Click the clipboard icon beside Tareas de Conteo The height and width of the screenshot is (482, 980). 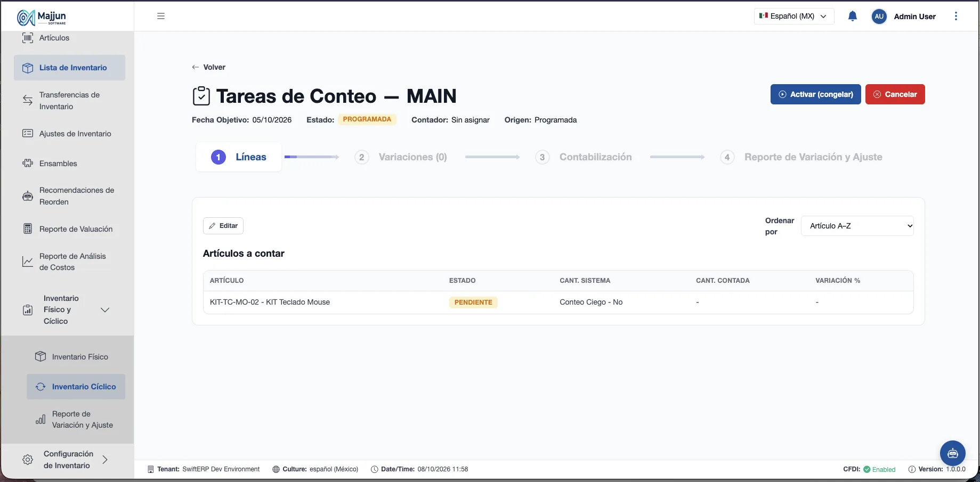[x=201, y=96]
